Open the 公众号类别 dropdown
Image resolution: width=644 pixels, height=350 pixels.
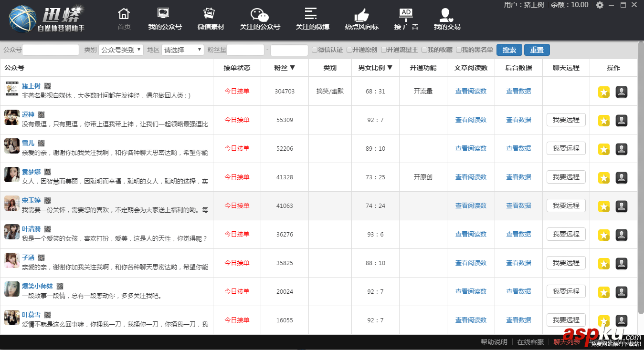[121, 49]
